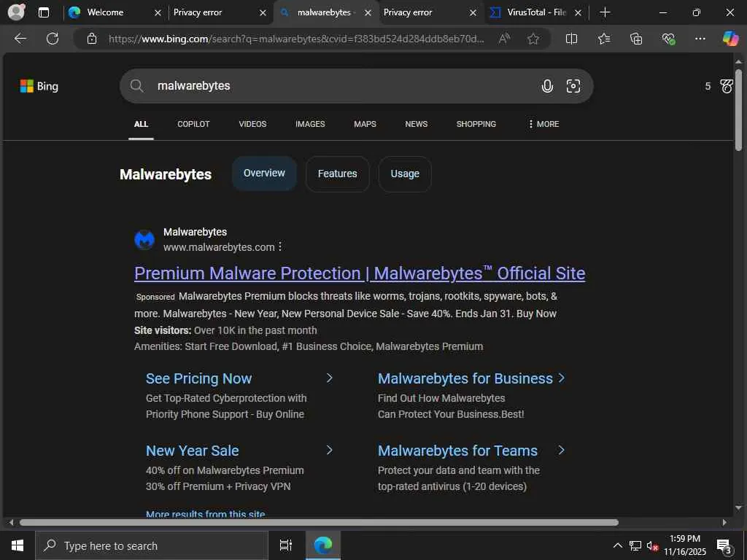
Task: Refresh the page with the reload icon
Action: (x=53, y=39)
